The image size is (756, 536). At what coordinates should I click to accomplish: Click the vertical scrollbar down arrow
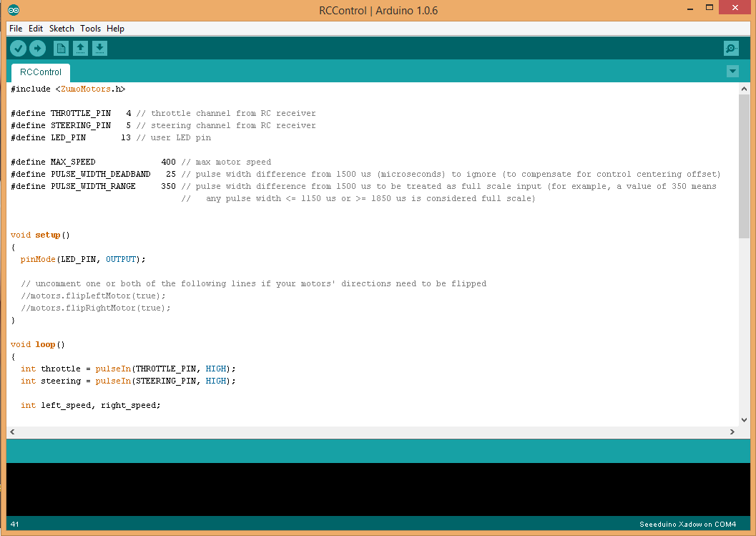point(744,420)
